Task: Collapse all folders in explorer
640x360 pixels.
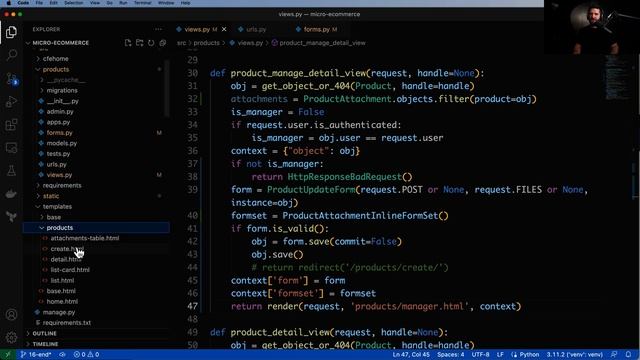Action: [162, 43]
